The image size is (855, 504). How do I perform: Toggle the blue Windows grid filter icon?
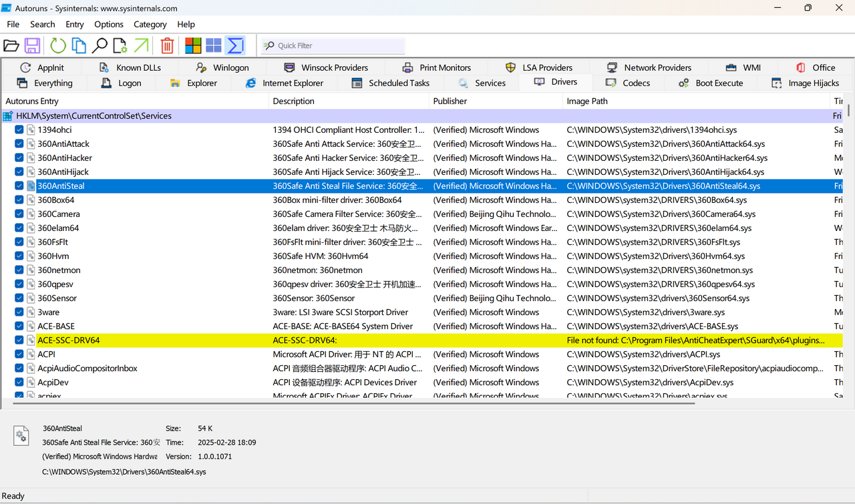[x=214, y=45]
